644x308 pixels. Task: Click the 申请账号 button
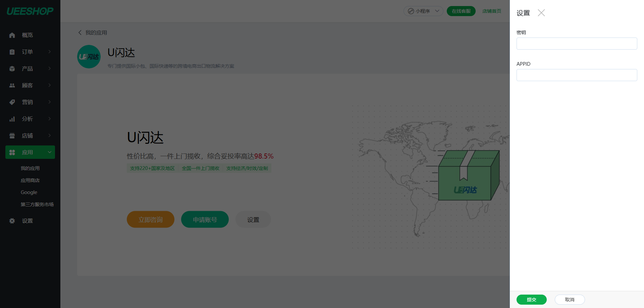tap(205, 220)
